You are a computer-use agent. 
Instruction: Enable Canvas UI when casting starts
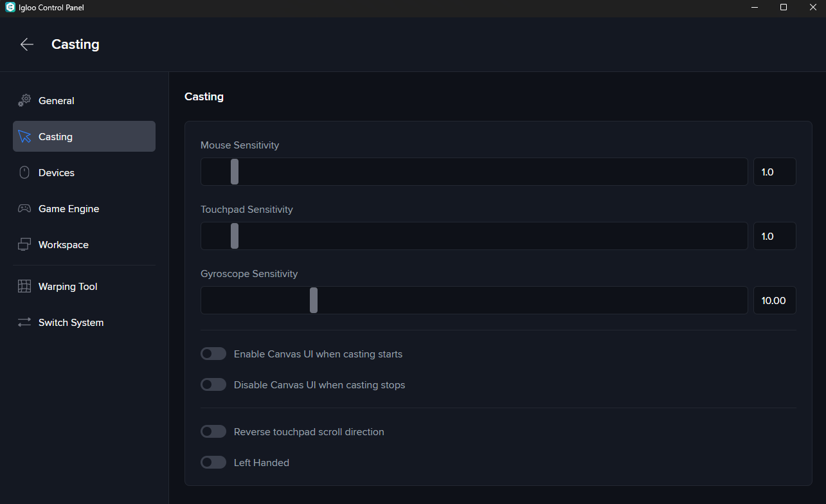coord(213,354)
